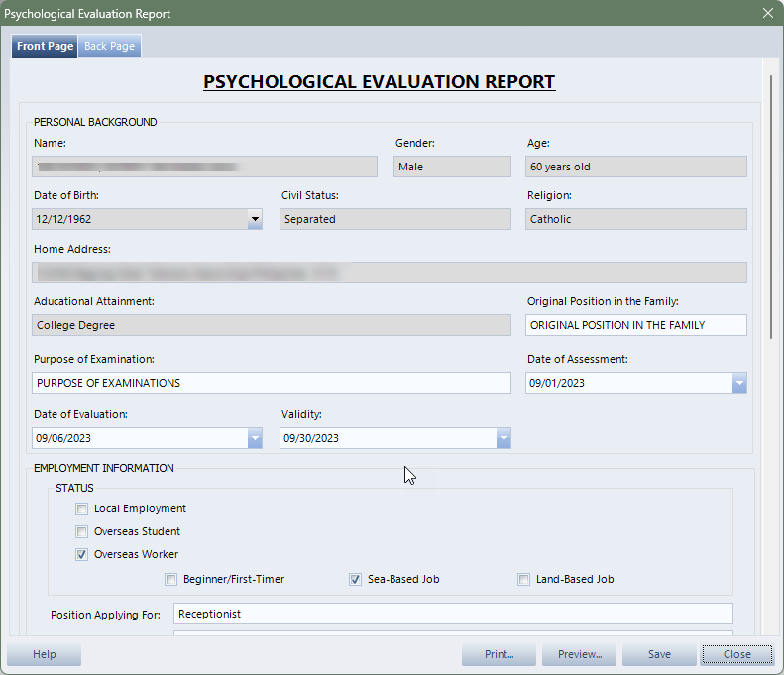Uncheck the Overseas Worker checkbox
784x675 pixels.
pos(82,555)
